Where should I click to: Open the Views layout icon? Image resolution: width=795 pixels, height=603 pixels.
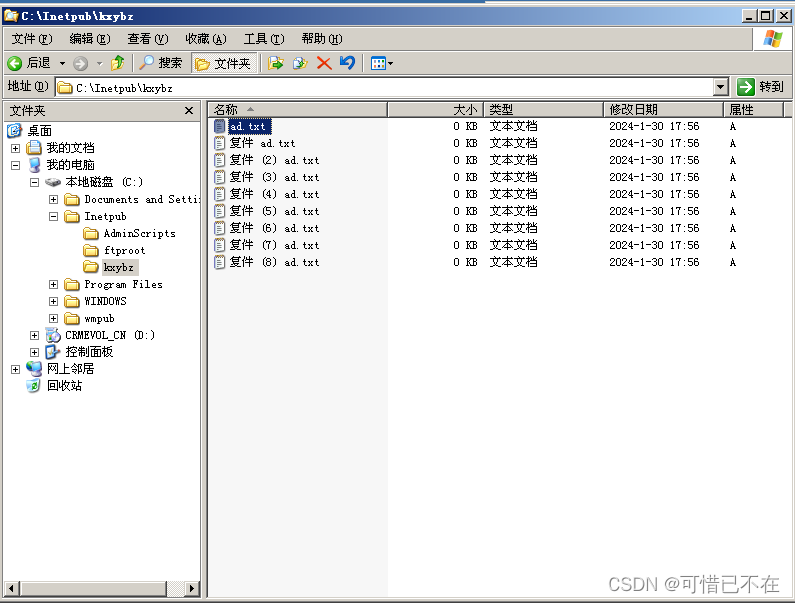click(x=379, y=63)
